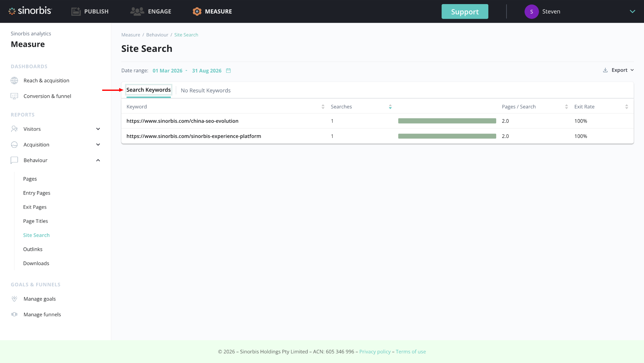Click the Measure gear icon
Screen dimensions: 644x363
(197, 12)
